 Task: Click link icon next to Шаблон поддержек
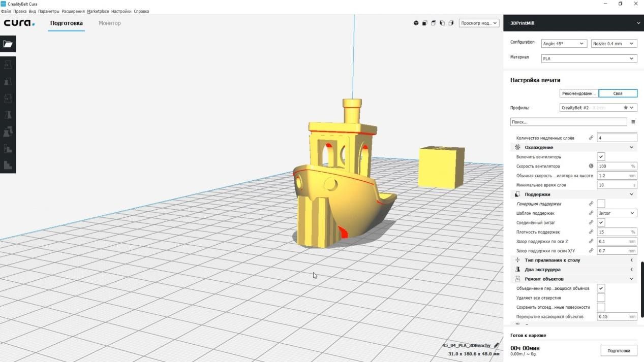click(591, 213)
